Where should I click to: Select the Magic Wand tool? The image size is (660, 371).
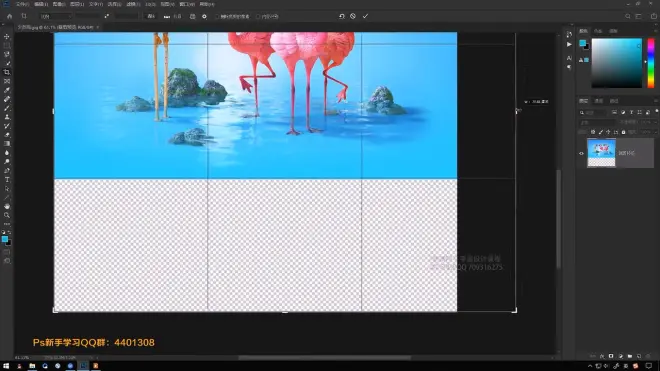(7, 63)
